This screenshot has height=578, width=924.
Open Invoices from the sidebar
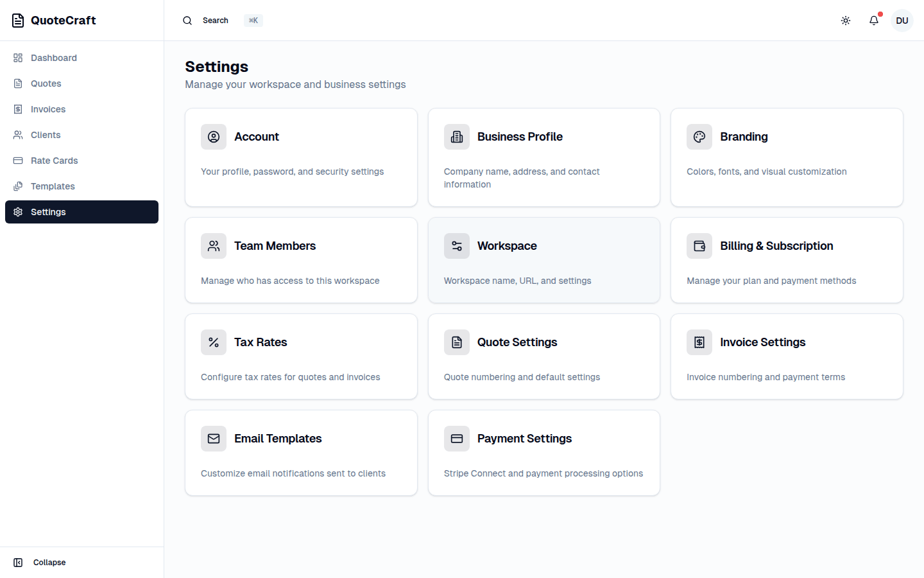pos(47,109)
